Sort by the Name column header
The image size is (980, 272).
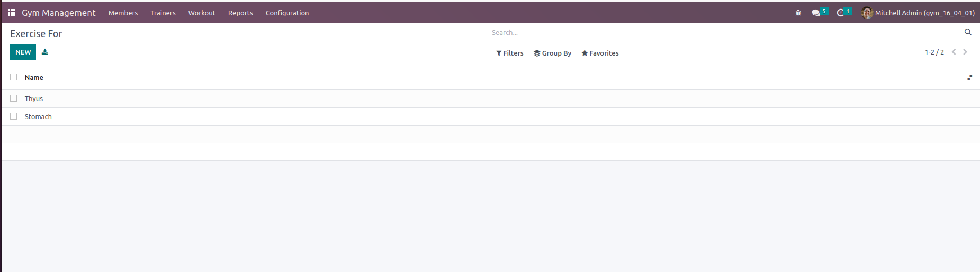[34, 77]
